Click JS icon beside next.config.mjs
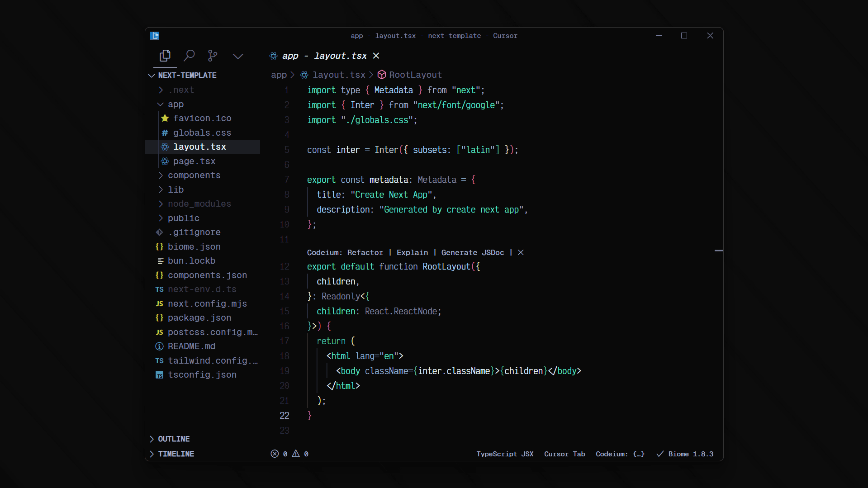Viewport: 868px width, 488px height. (159, 304)
